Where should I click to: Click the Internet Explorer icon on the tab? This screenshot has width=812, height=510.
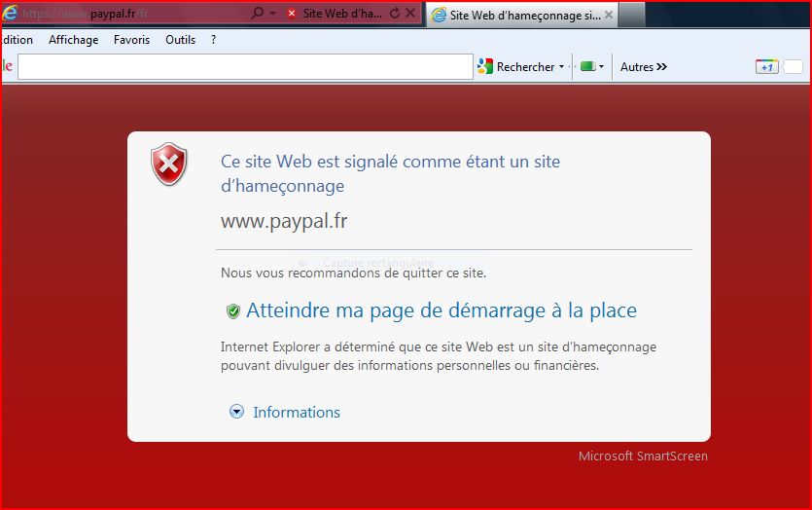(439, 15)
